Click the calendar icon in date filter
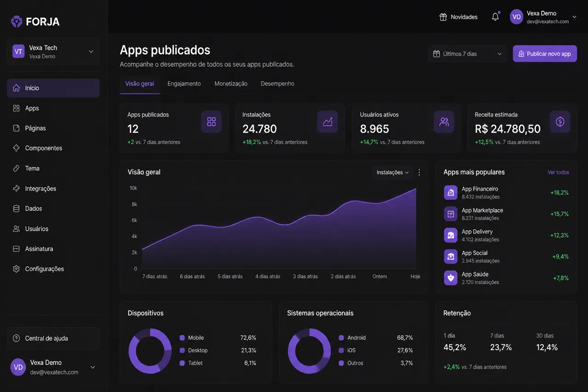The image size is (588, 392). [x=436, y=54]
